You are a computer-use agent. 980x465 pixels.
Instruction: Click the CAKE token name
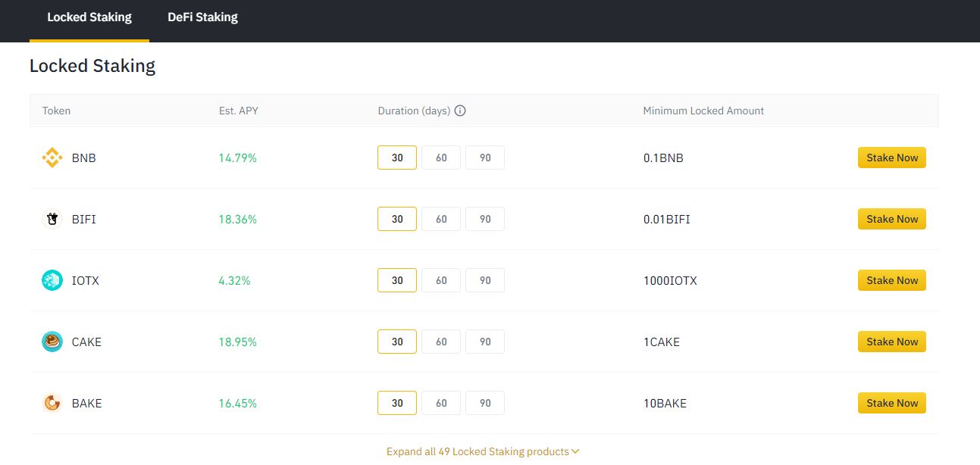pos(86,342)
